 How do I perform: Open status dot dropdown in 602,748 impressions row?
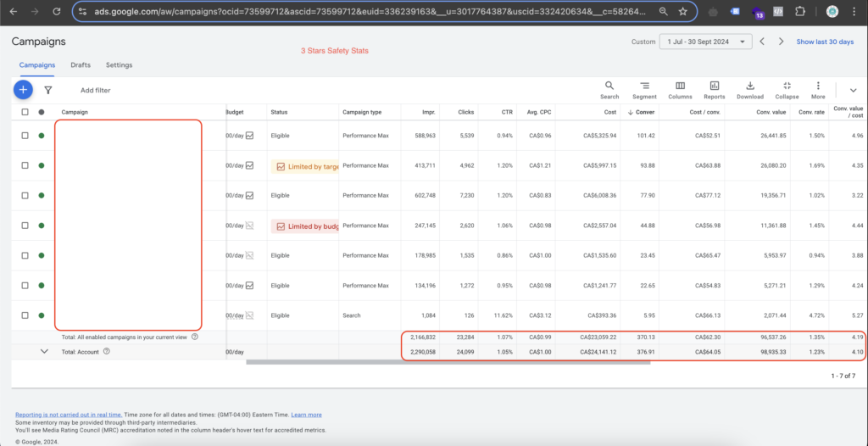click(x=42, y=195)
